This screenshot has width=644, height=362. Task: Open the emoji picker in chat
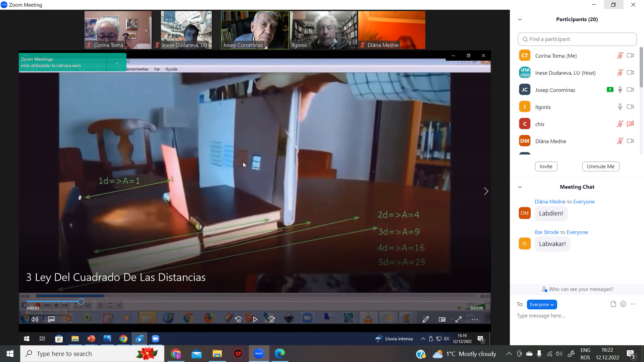pyautogui.click(x=623, y=304)
